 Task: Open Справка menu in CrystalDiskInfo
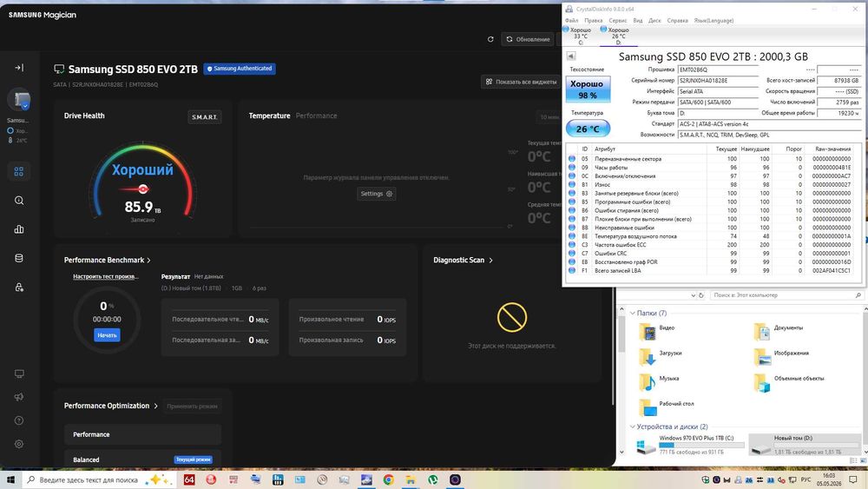coord(678,21)
